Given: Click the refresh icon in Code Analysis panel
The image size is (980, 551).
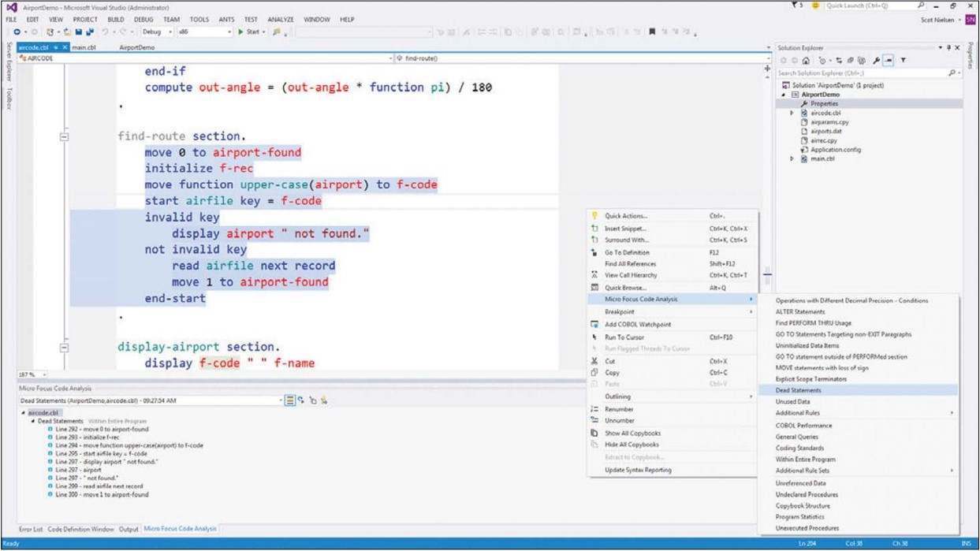Looking at the screenshot, I should [300, 400].
